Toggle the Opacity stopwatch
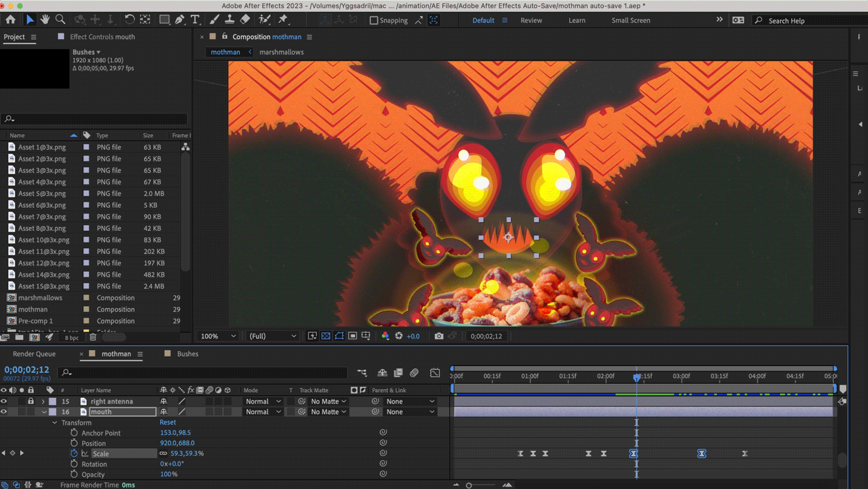Viewport: 868px width, 489px height. click(x=74, y=474)
